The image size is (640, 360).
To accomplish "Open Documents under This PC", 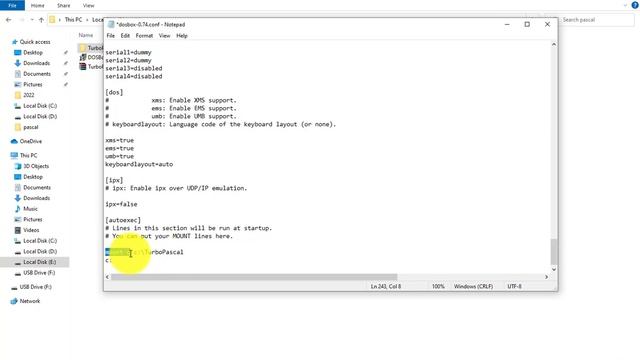I will [x=37, y=187].
